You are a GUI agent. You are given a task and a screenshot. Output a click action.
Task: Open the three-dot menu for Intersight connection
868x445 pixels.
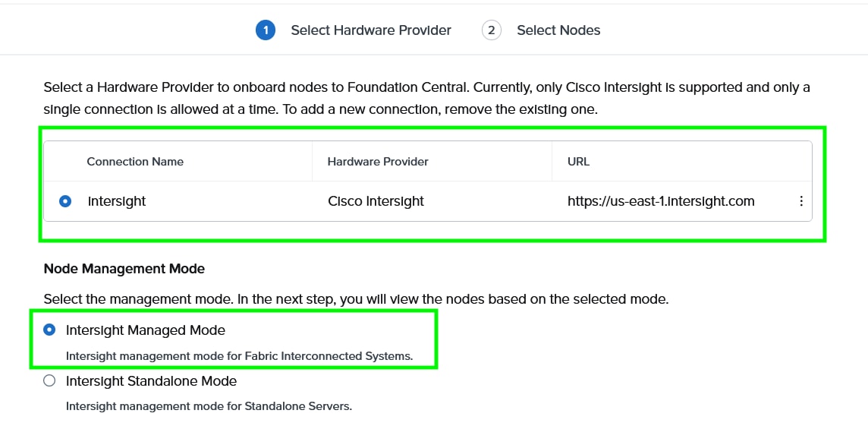pyautogui.click(x=801, y=201)
